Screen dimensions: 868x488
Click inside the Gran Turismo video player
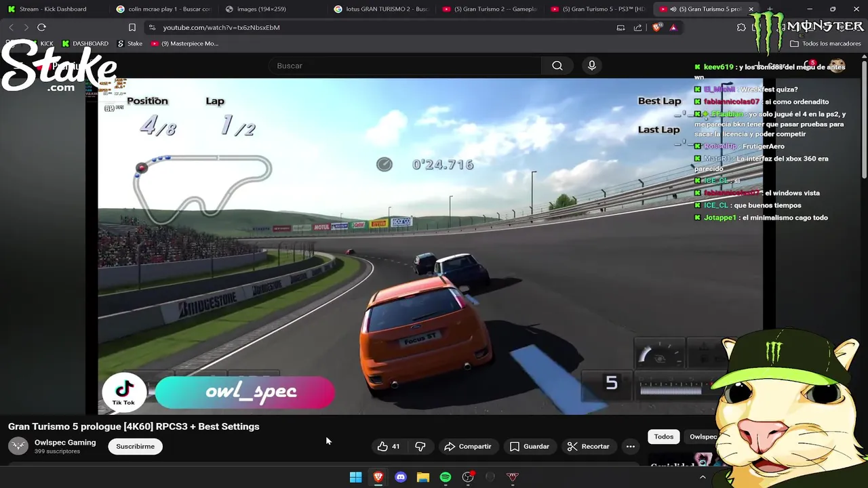coord(431,245)
